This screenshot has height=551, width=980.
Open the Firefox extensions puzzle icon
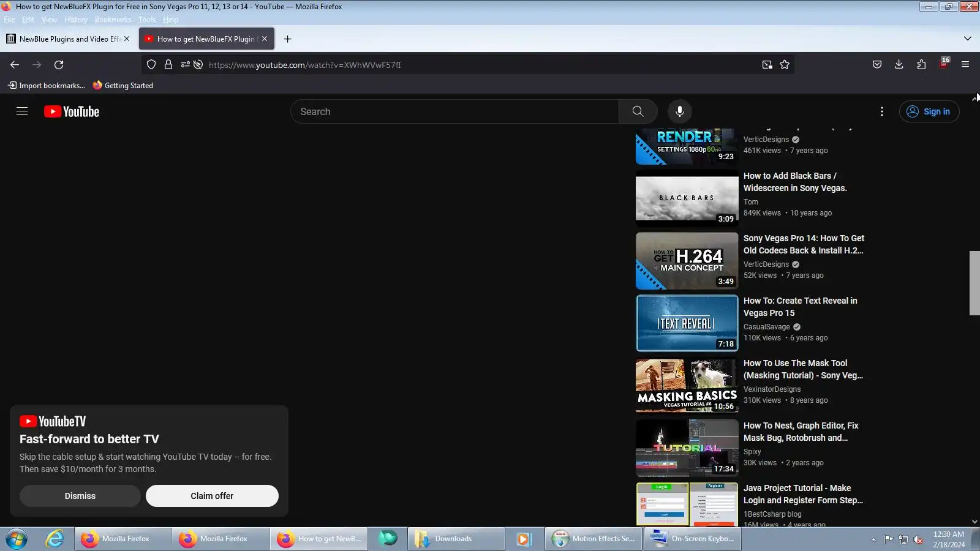click(x=921, y=65)
